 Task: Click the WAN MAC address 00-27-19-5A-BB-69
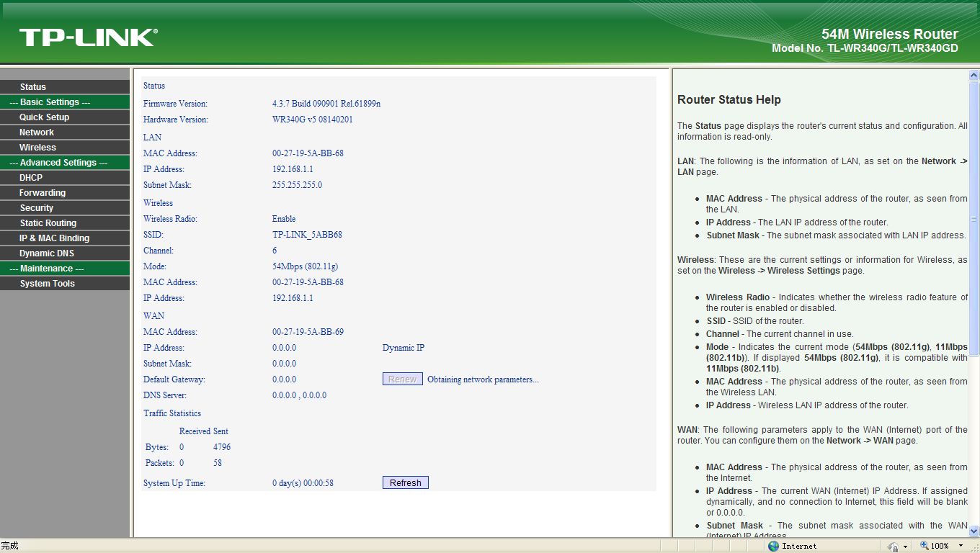tap(308, 332)
